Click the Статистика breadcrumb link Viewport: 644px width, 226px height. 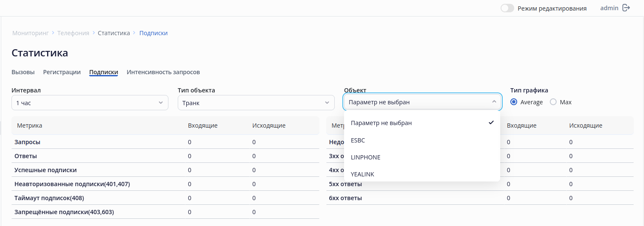114,33
